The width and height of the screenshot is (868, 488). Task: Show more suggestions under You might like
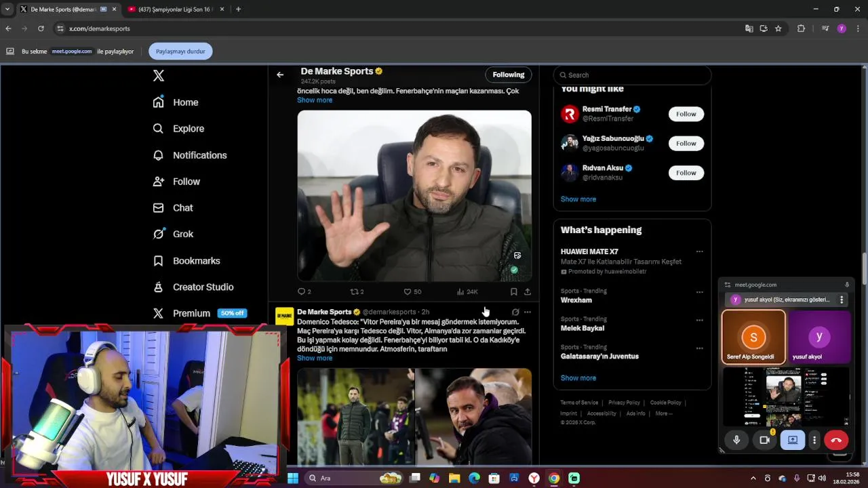click(x=578, y=199)
